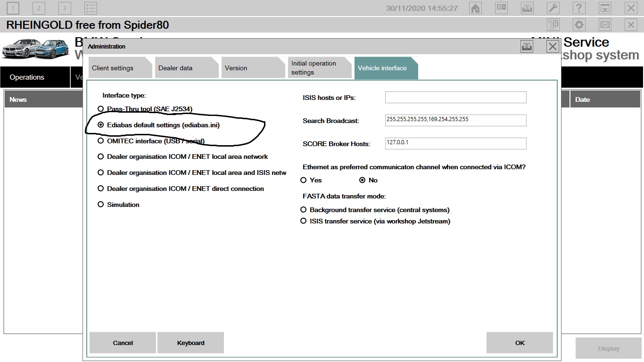644x362 pixels.
Task: Click the BMW and MINI cars logo
Action: [x=35, y=49]
